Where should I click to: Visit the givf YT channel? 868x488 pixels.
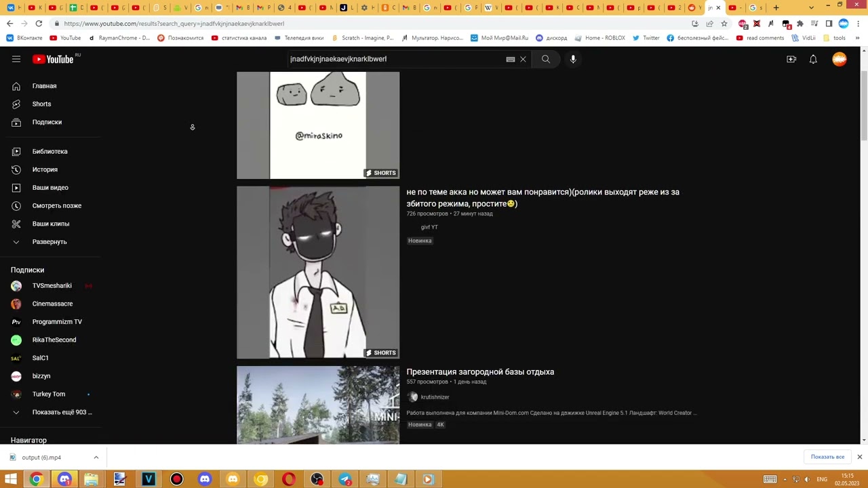tap(429, 227)
